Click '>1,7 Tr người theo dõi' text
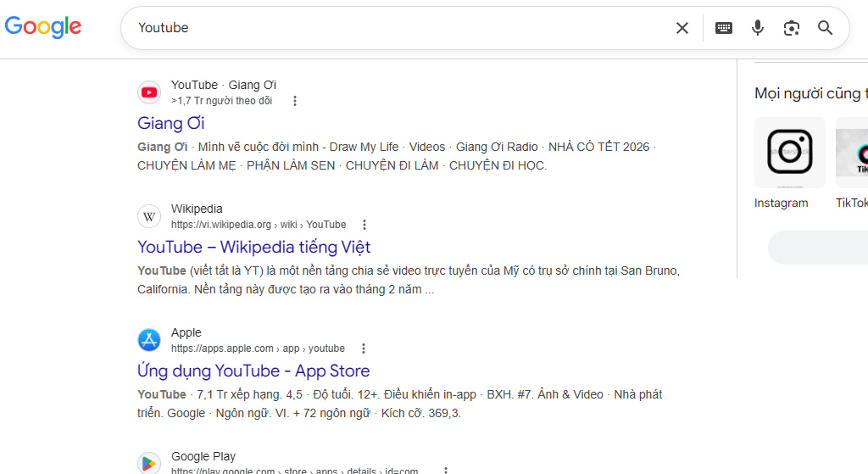Viewport: 868px width, 474px height. click(222, 101)
